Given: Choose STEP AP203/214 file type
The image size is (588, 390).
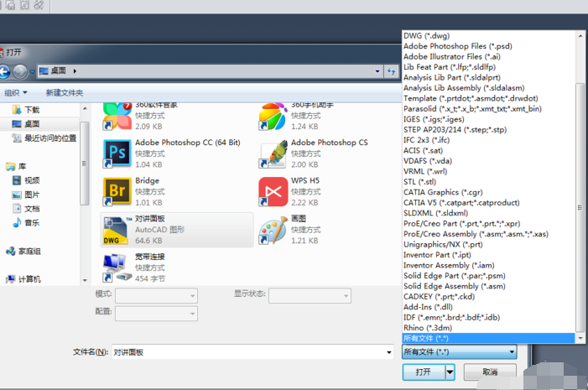Looking at the screenshot, I should click(489, 130).
